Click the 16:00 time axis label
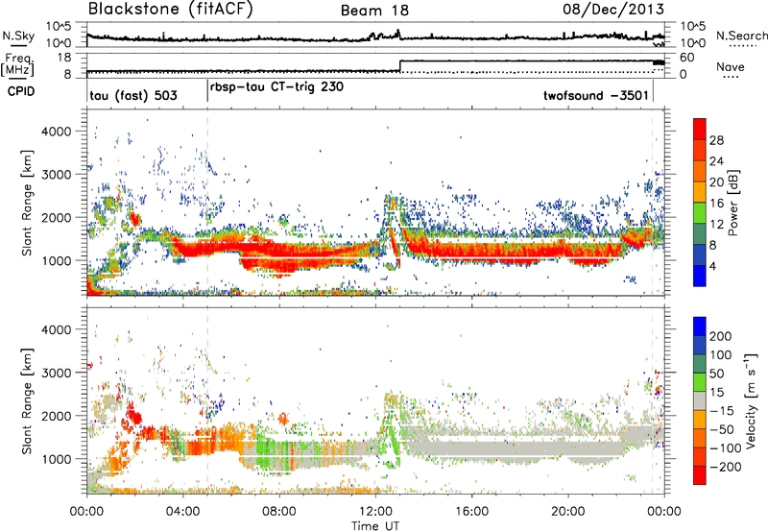The width and height of the screenshot is (768, 532). pos(471,512)
